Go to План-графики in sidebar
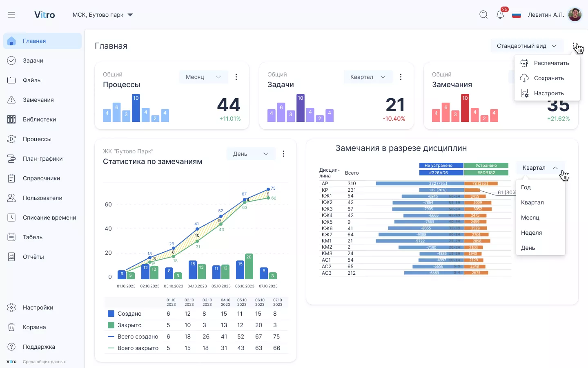 point(42,159)
